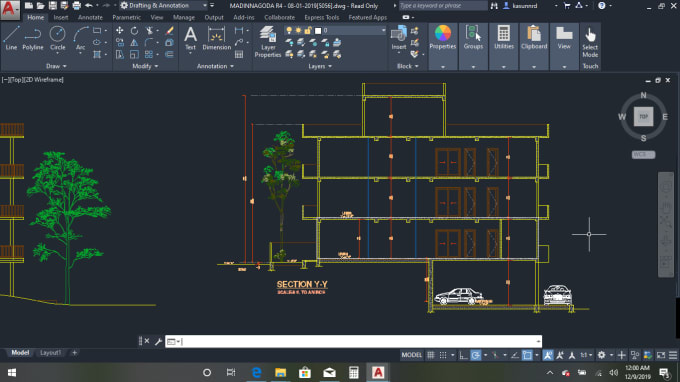Click the Undo arrow in quick access toolbar

point(89,6)
